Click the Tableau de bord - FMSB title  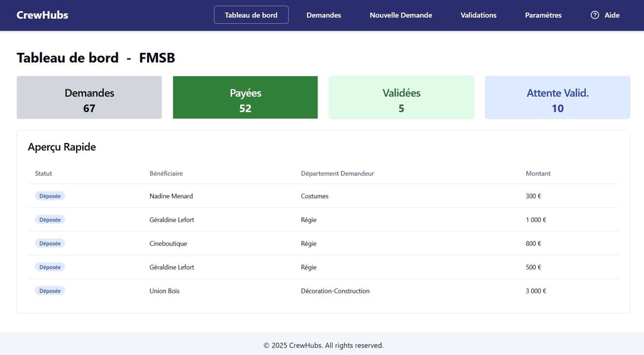[96, 57]
